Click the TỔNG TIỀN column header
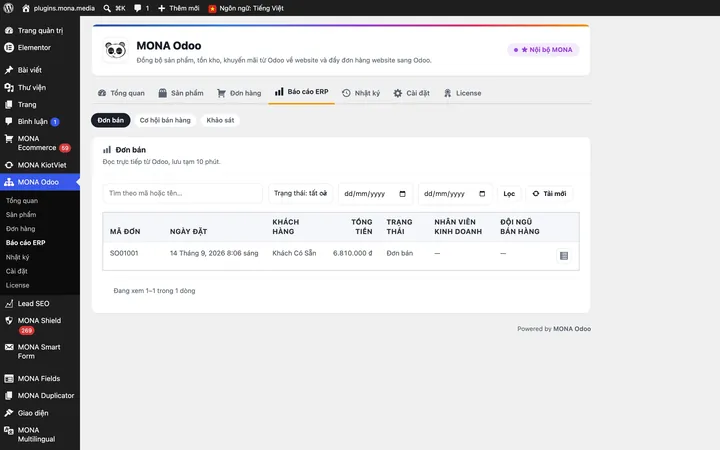The width and height of the screenshot is (720, 450). [362, 226]
